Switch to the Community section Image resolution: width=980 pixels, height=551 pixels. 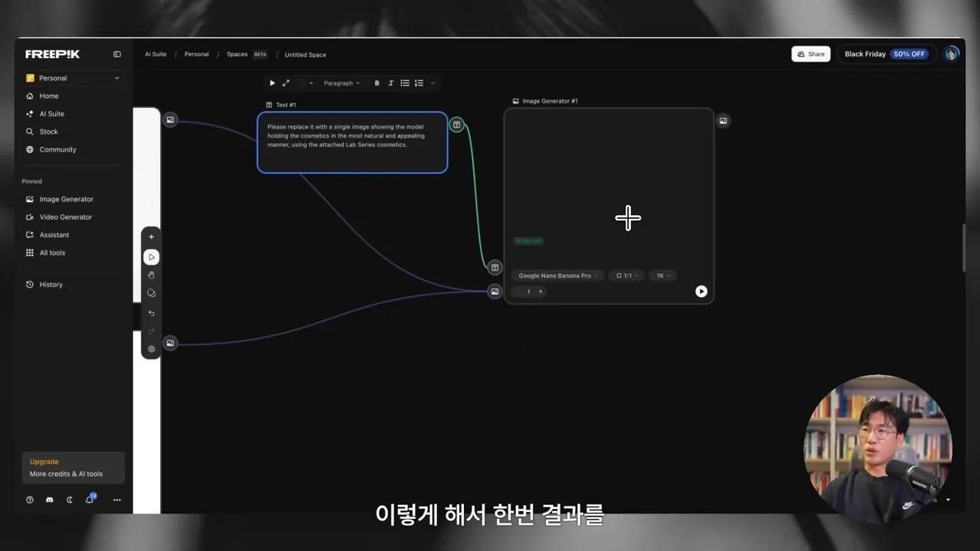(x=57, y=149)
